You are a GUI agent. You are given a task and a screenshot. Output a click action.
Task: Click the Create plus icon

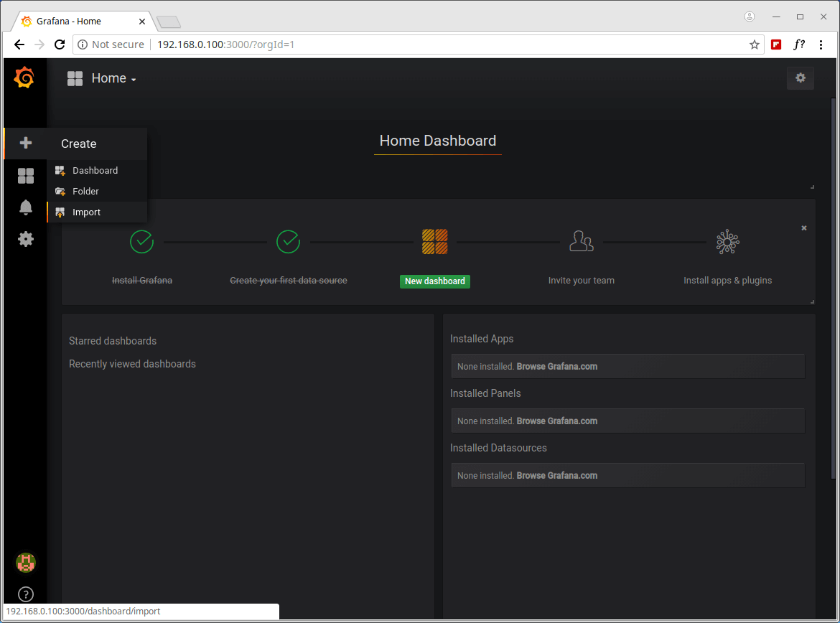tap(26, 143)
